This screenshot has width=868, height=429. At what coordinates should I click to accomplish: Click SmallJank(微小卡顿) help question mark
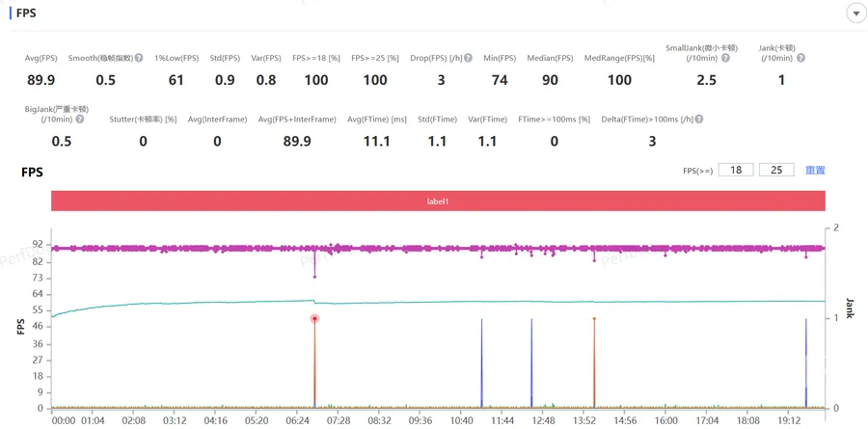click(x=725, y=58)
